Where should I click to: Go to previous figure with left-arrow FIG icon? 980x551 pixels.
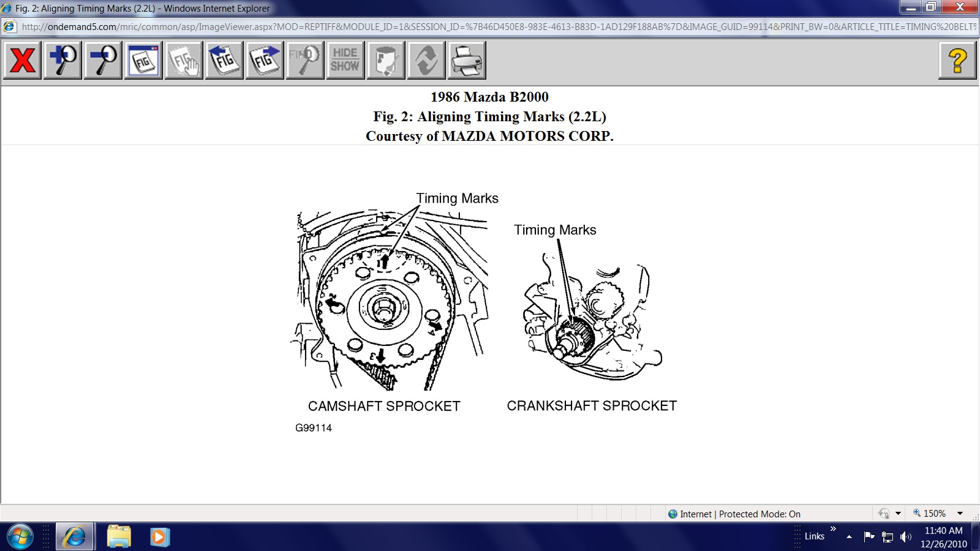tap(224, 60)
